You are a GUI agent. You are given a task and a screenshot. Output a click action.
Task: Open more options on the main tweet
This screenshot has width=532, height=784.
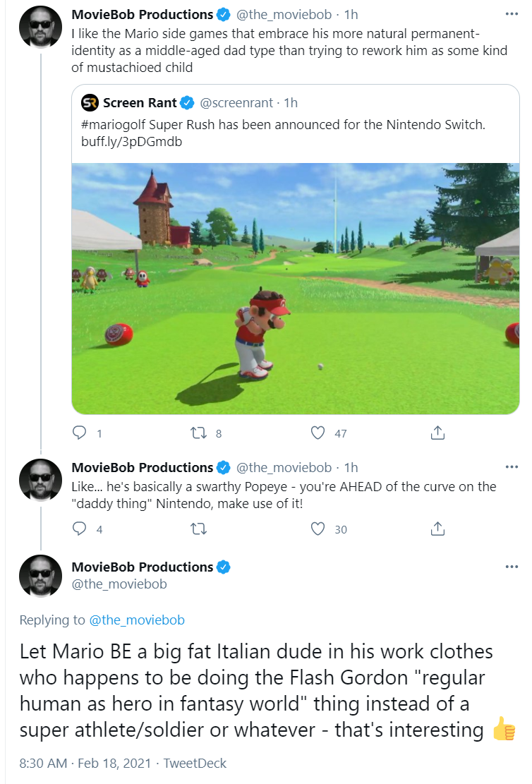(512, 567)
